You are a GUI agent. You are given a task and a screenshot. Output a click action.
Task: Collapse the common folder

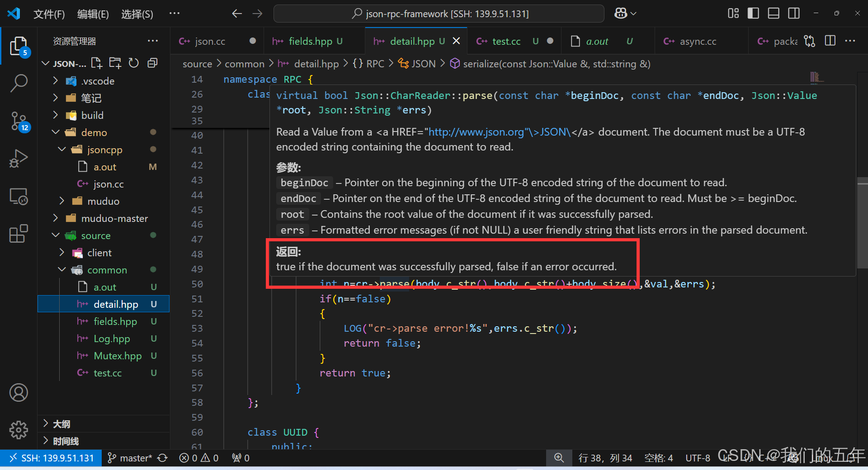tap(103, 270)
